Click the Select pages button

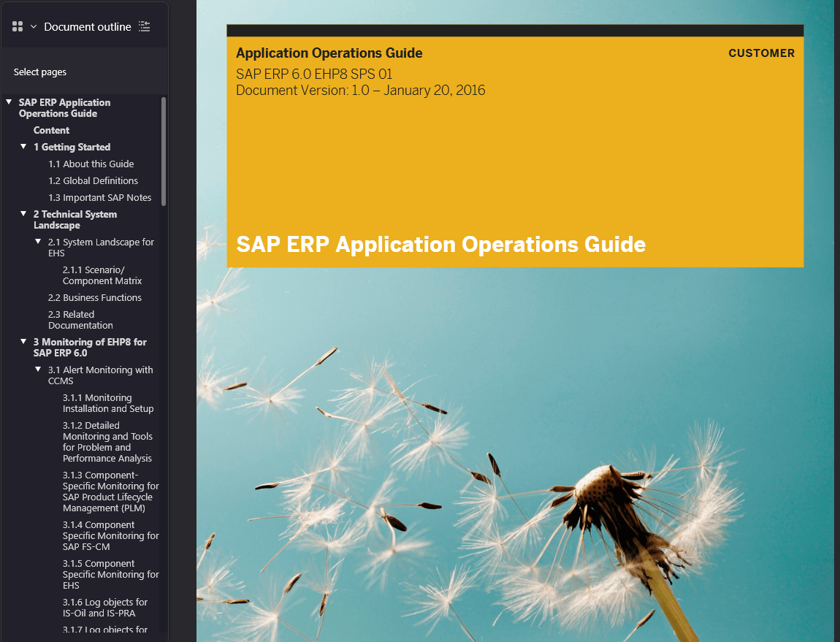[40, 72]
